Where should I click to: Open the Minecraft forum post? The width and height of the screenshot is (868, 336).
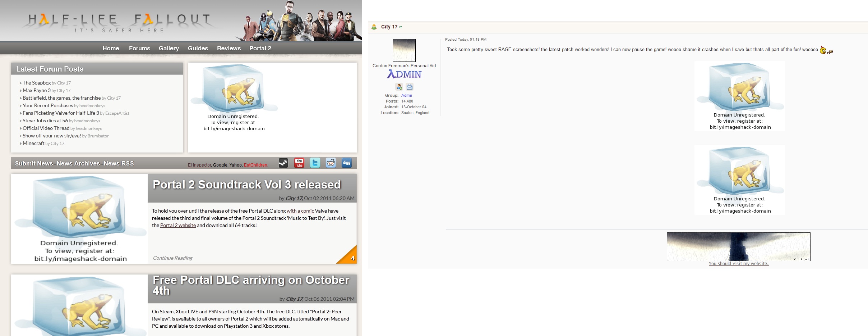pos(33,143)
